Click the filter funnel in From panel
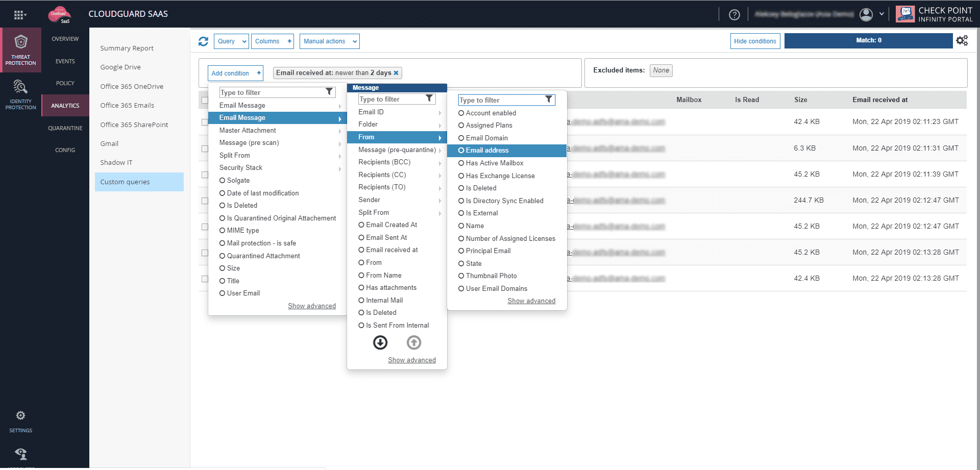980x470 pixels. [x=549, y=100]
